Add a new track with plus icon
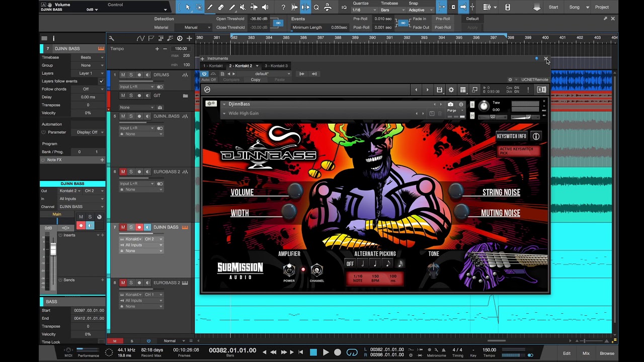This screenshot has width=644, height=362. pyautogui.click(x=189, y=38)
